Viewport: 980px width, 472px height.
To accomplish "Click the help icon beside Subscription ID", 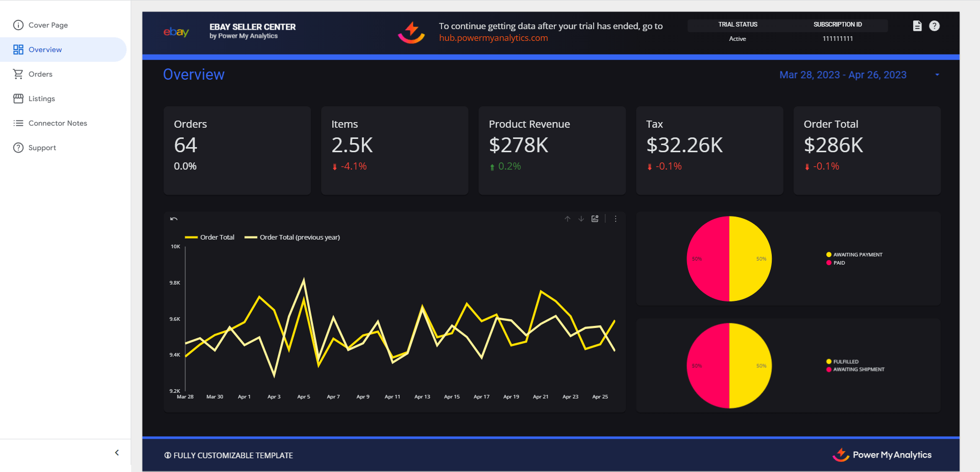I will (x=935, y=26).
